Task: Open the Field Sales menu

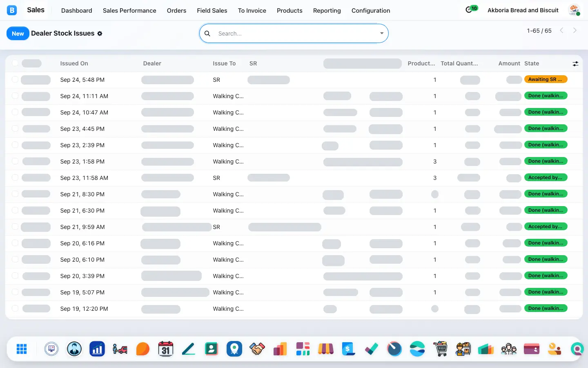Action: click(x=212, y=11)
